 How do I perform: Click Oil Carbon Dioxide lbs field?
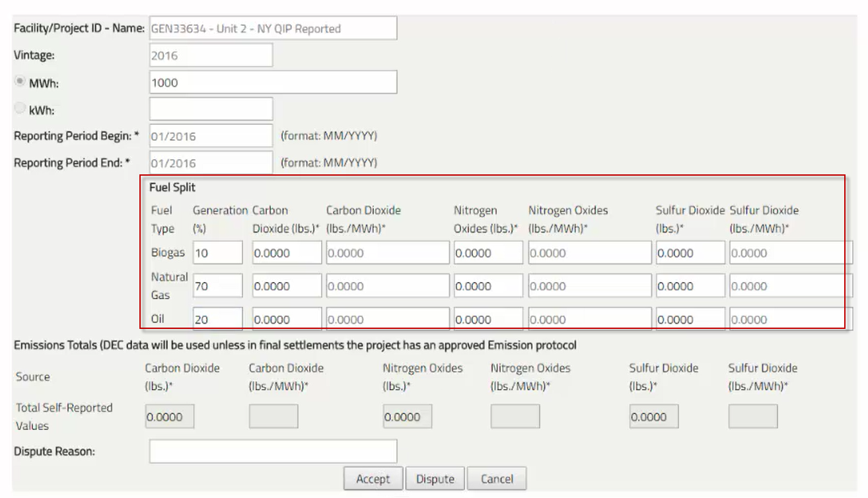[x=287, y=319]
